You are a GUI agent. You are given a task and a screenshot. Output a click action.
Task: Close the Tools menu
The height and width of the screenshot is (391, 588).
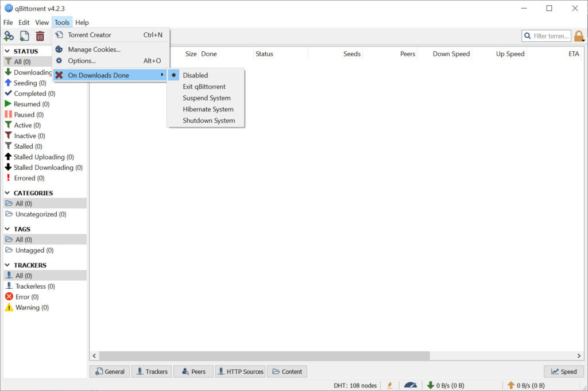coord(62,22)
